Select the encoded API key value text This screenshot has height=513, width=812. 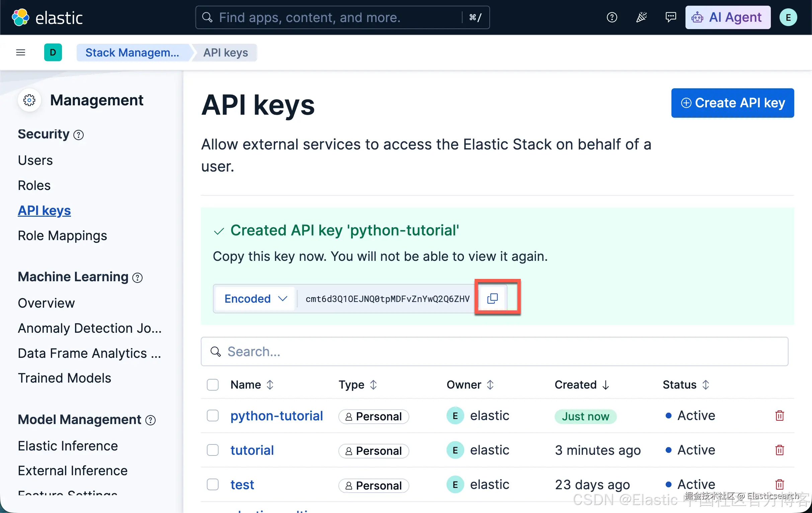tap(387, 299)
